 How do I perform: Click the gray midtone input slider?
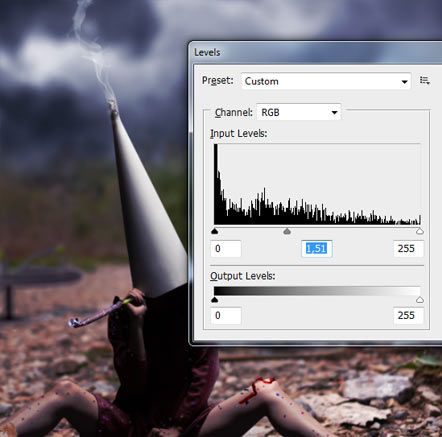[287, 231]
